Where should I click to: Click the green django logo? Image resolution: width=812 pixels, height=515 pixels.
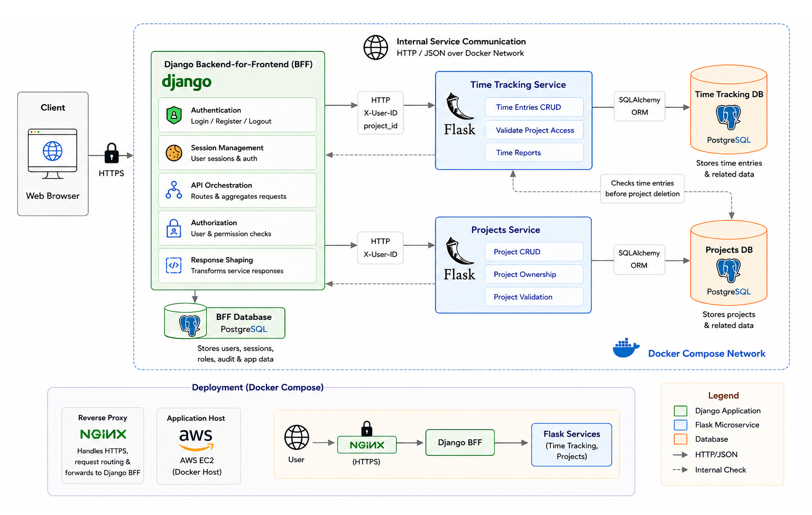pyautogui.click(x=187, y=82)
